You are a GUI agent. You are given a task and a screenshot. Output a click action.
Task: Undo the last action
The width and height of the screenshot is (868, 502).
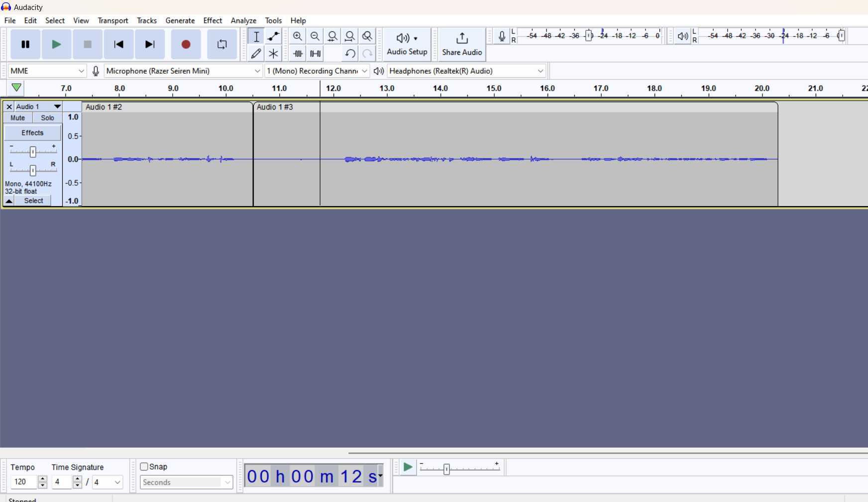coord(350,53)
